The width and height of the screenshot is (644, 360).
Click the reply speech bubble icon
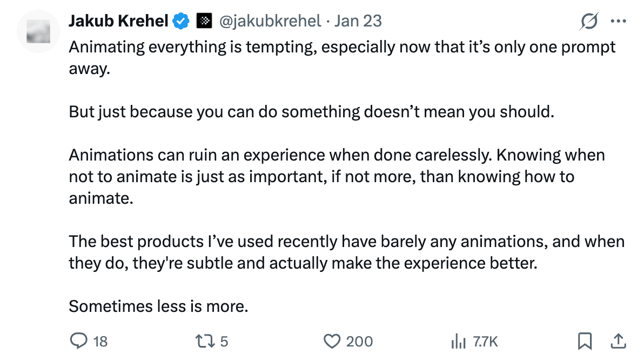point(79,341)
